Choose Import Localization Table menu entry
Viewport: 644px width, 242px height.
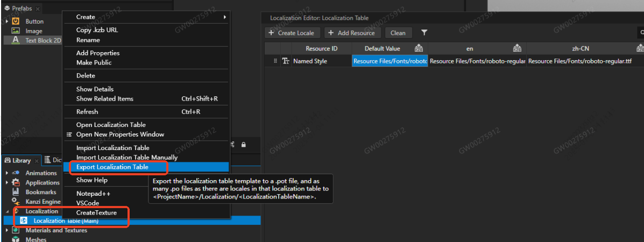(x=112, y=147)
